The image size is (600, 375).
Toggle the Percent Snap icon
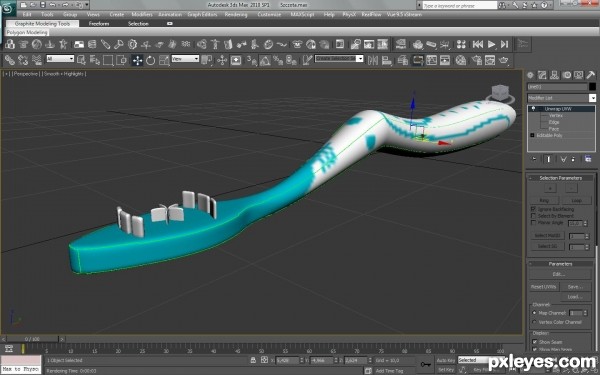click(x=278, y=60)
